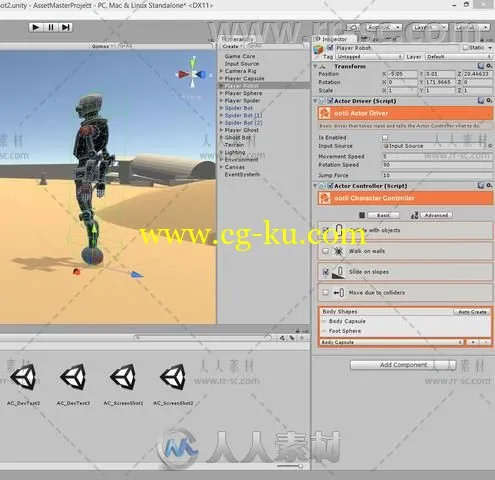Image resolution: width=495 pixels, height=480 pixels.
Task: Open the Input Source object picker circle
Action: 490,146
